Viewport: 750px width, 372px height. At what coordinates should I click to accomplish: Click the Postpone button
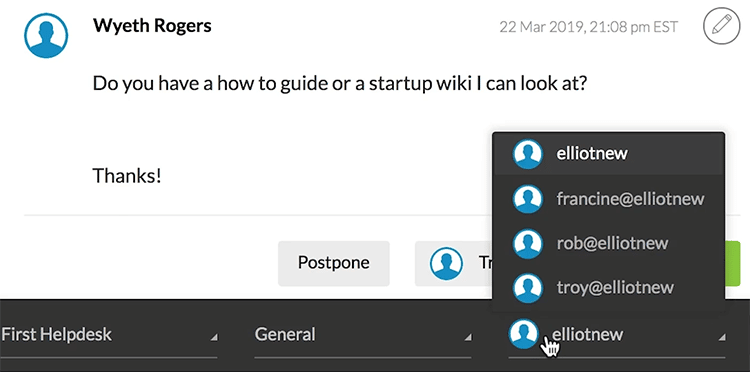coord(334,263)
